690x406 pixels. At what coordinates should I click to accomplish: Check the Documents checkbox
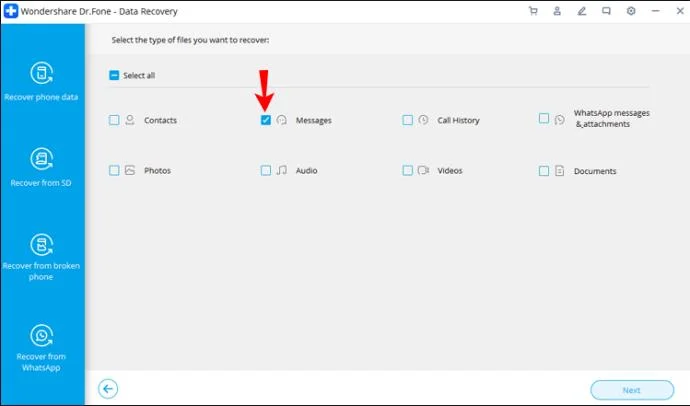(544, 171)
